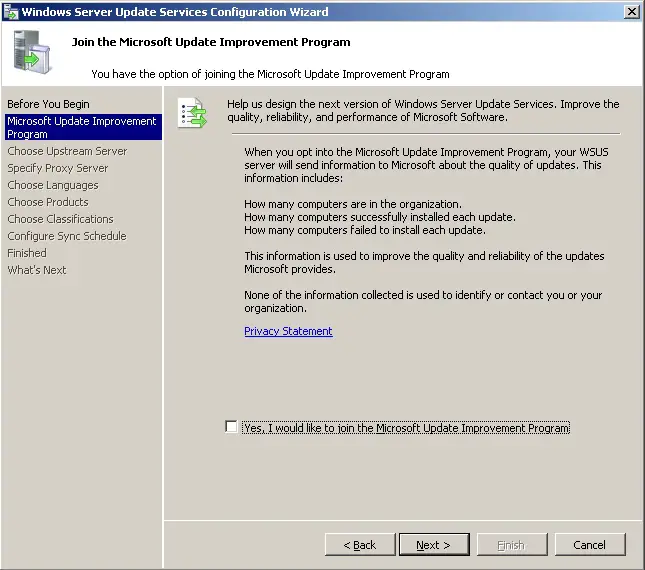Click the checklist document icon with green arrows
The width and height of the screenshot is (645, 570).
(x=192, y=113)
